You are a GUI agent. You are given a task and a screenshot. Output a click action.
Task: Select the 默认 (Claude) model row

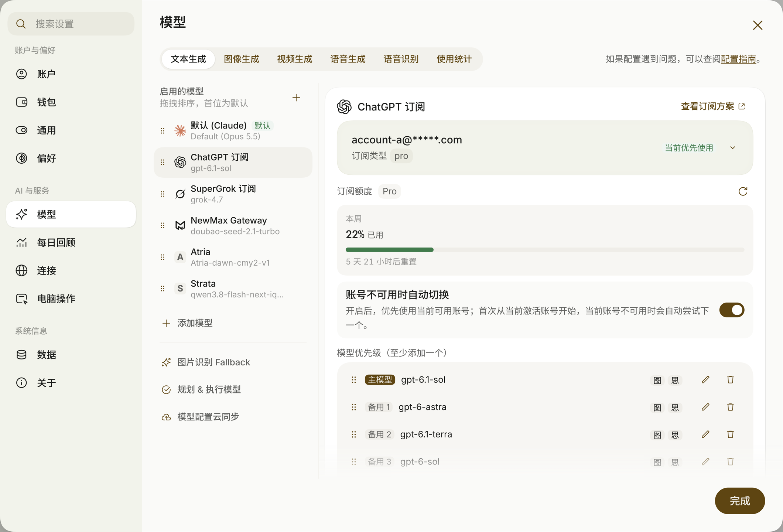233,131
